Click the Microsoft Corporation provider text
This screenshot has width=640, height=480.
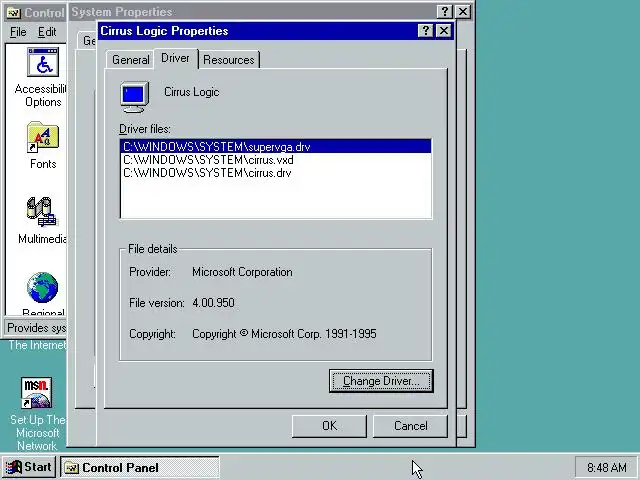click(x=242, y=272)
